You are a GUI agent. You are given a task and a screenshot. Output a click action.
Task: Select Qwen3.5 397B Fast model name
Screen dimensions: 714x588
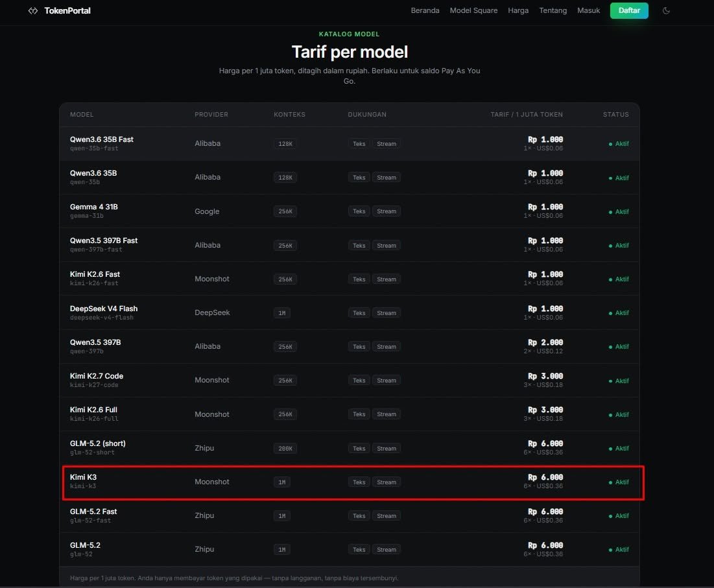(103, 241)
